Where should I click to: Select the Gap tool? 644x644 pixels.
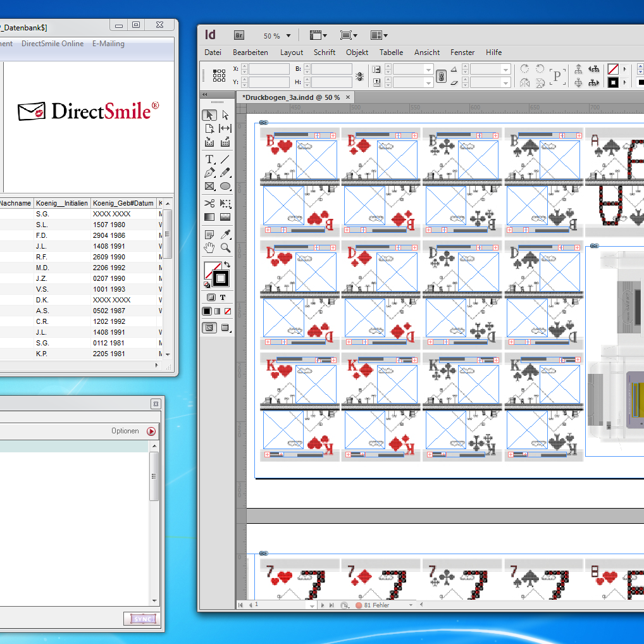point(225,128)
